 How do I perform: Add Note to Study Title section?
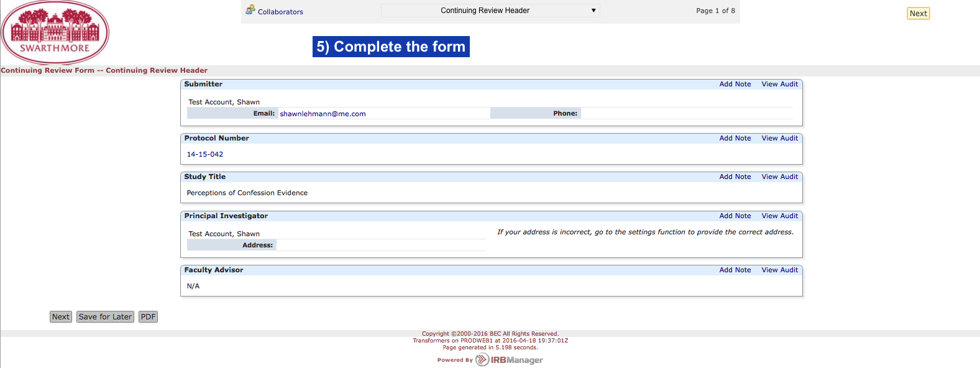(735, 177)
